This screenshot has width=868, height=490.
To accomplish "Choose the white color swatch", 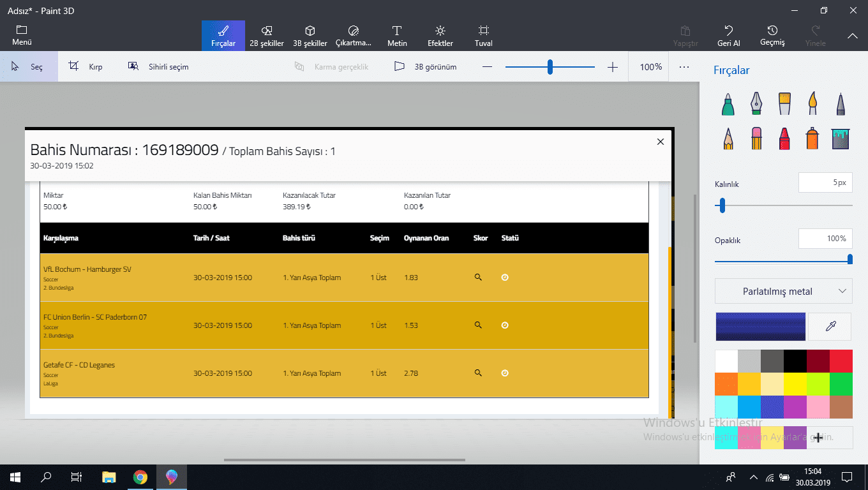I will [x=726, y=361].
